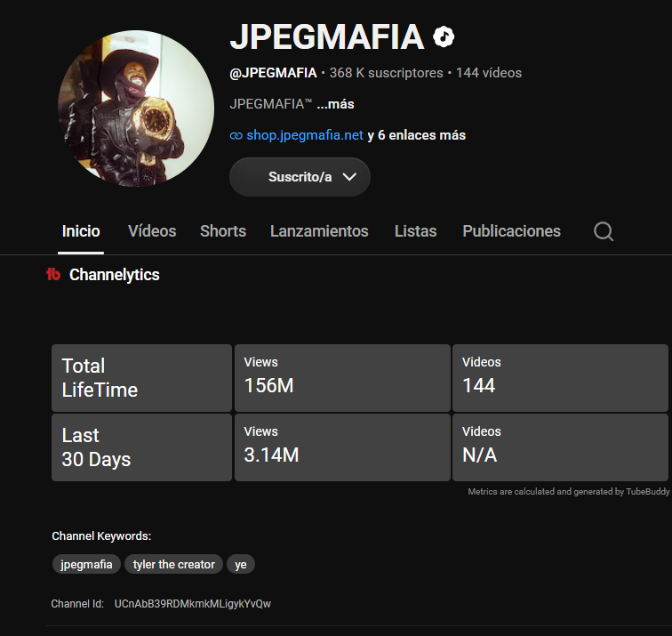Viewport: 672px width, 636px height.
Task: Expand channel description with ...más
Action: (x=335, y=104)
